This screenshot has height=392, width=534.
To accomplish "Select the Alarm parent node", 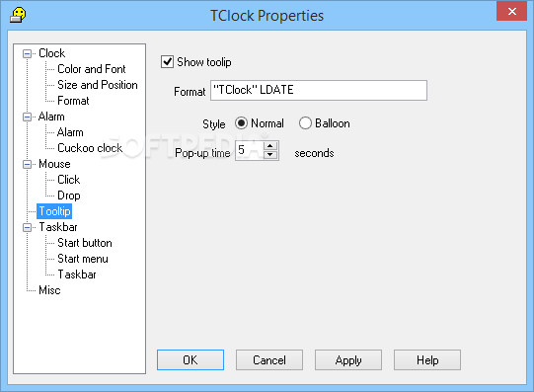I will (x=51, y=117).
